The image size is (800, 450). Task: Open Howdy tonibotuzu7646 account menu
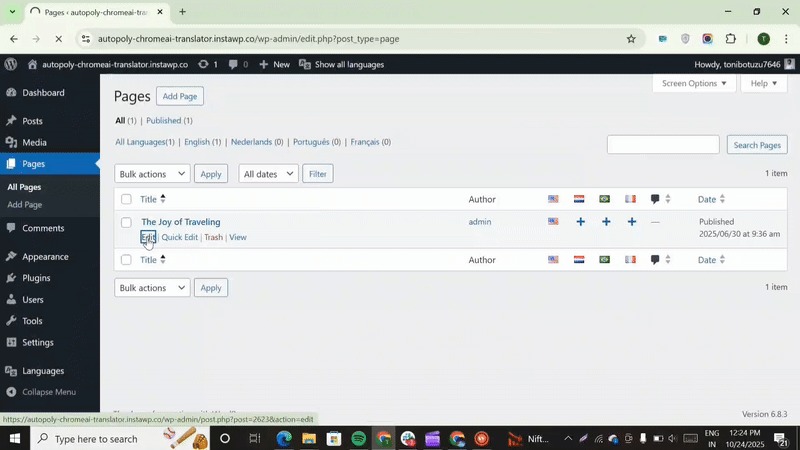click(x=744, y=64)
